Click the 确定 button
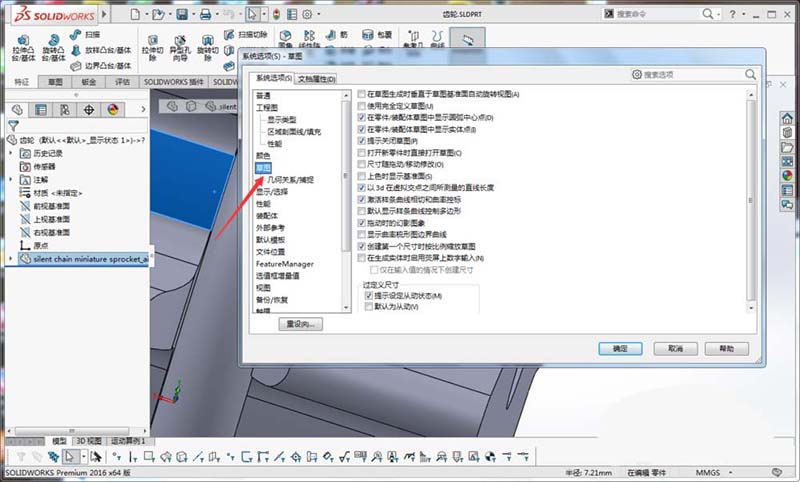Viewport: 800px width, 482px height. [620, 348]
